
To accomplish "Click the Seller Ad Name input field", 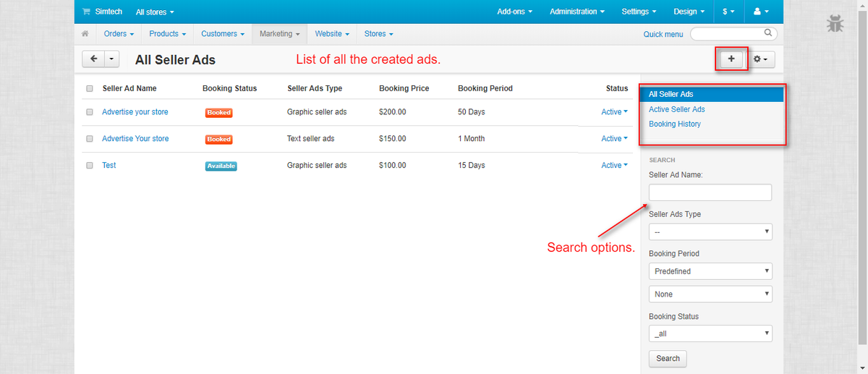I will pos(710,192).
